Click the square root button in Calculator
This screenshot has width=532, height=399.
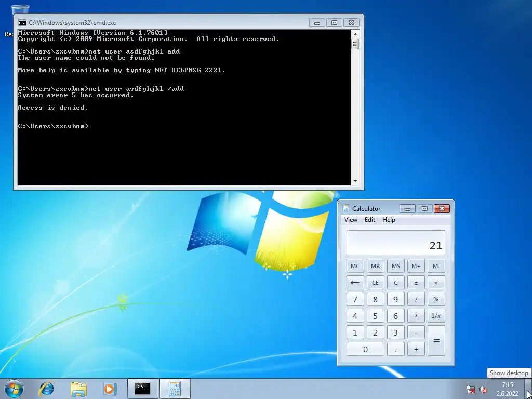coord(436,283)
